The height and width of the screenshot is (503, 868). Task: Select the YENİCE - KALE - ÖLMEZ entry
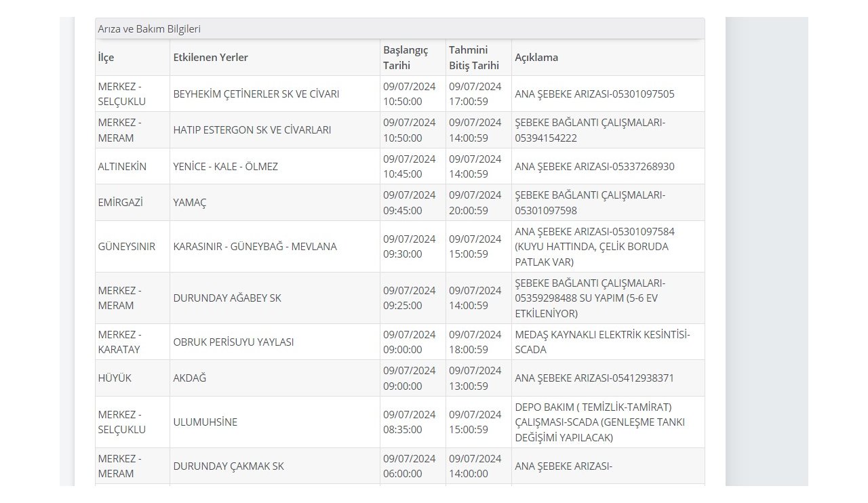click(x=225, y=167)
